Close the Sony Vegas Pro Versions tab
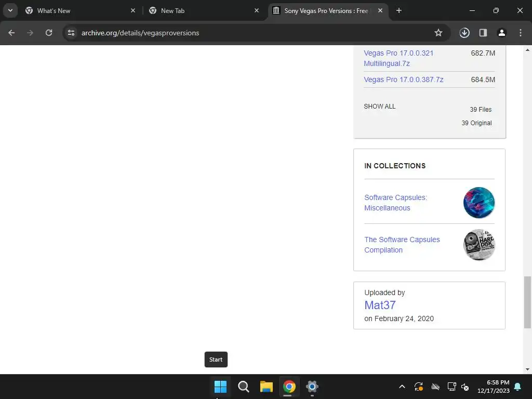The image size is (532, 399). (x=380, y=10)
